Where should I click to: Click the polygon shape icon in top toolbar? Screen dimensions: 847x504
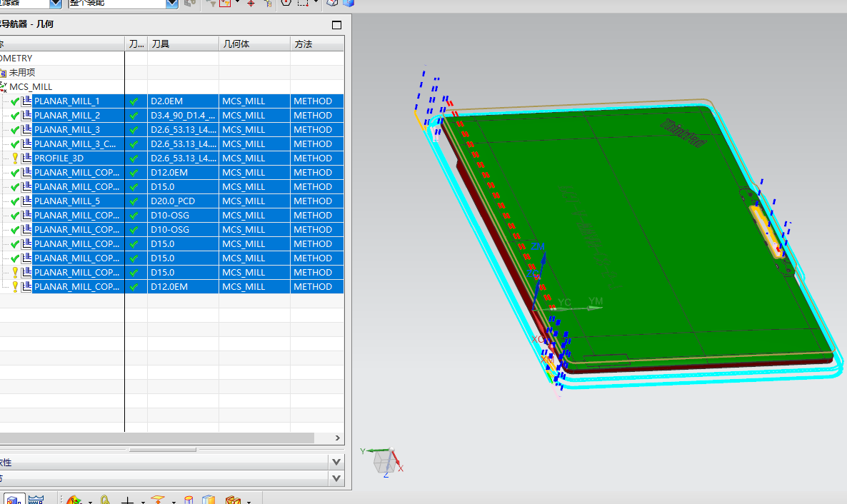pos(286,3)
